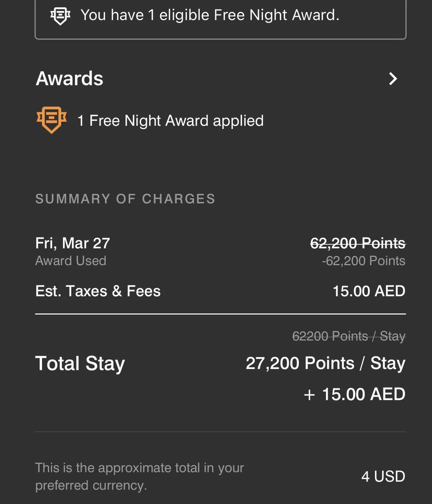Click the Summary of Charges heading
This screenshot has width=432, height=504.
pyautogui.click(x=125, y=199)
